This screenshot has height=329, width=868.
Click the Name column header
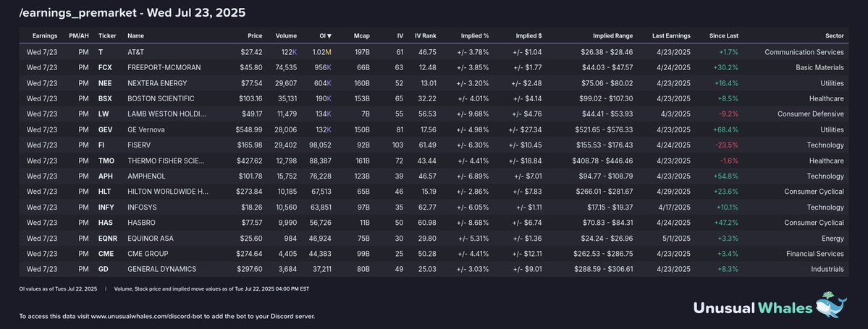tap(135, 36)
